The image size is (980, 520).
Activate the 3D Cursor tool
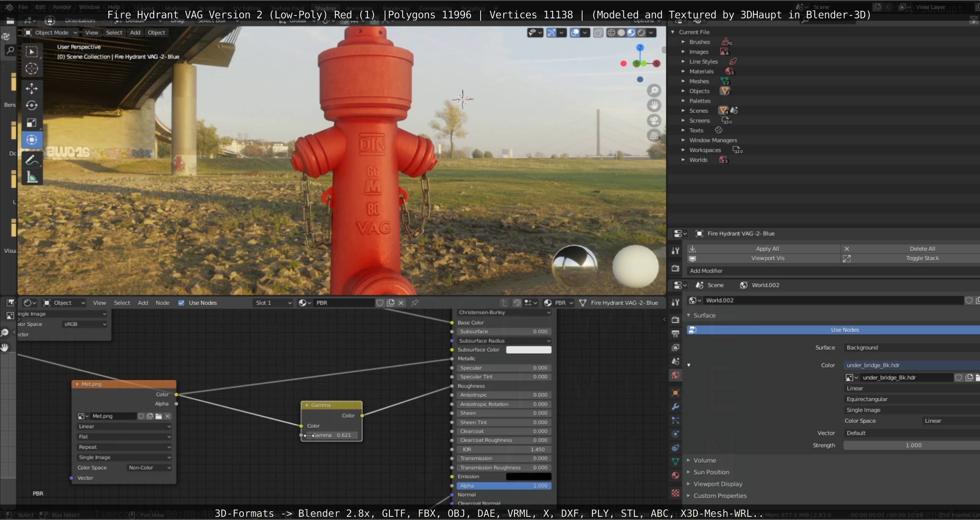[32, 68]
